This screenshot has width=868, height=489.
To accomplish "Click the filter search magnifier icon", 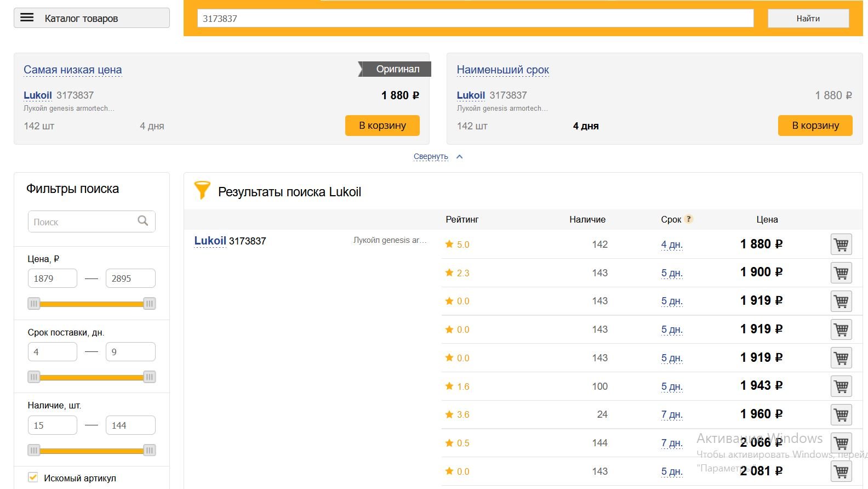I will 143,221.
